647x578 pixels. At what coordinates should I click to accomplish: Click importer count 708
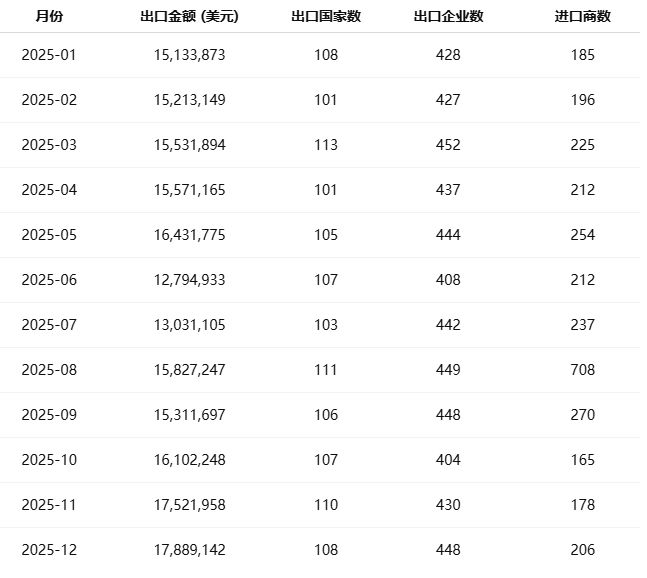[582, 370]
